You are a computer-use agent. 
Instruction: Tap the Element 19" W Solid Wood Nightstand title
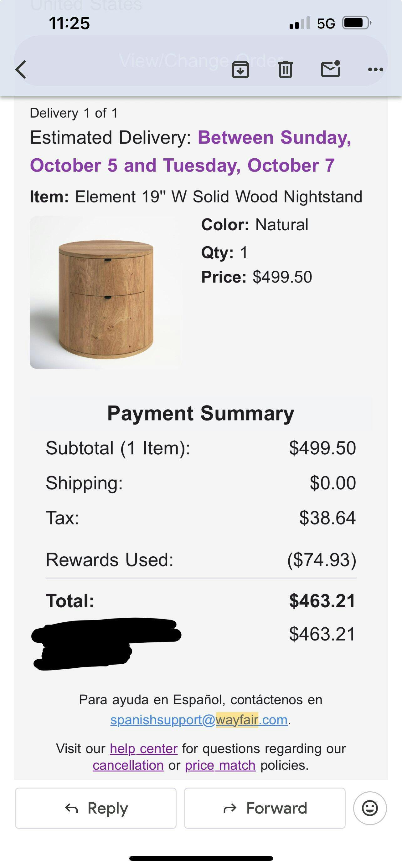(219, 197)
